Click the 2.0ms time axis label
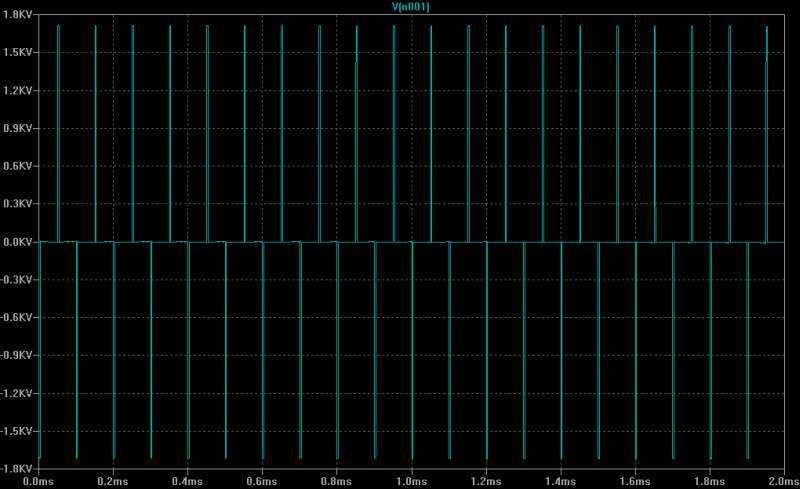Image resolution: width=800 pixels, height=489 pixels. pos(784,481)
